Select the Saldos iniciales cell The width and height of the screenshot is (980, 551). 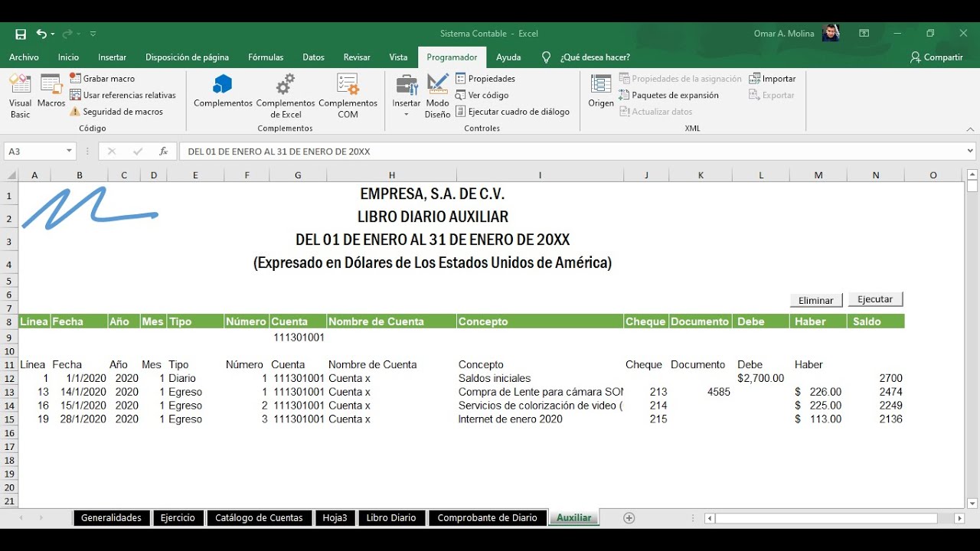(x=540, y=378)
